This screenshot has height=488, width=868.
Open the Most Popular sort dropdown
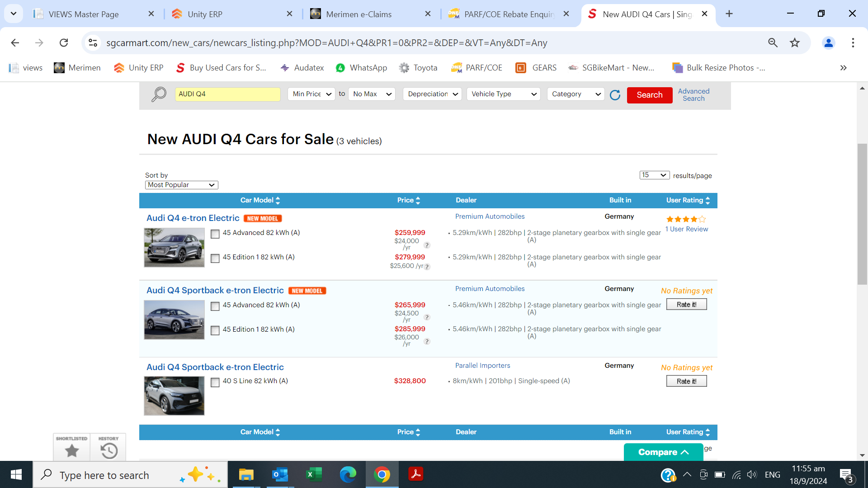pyautogui.click(x=181, y=185)
